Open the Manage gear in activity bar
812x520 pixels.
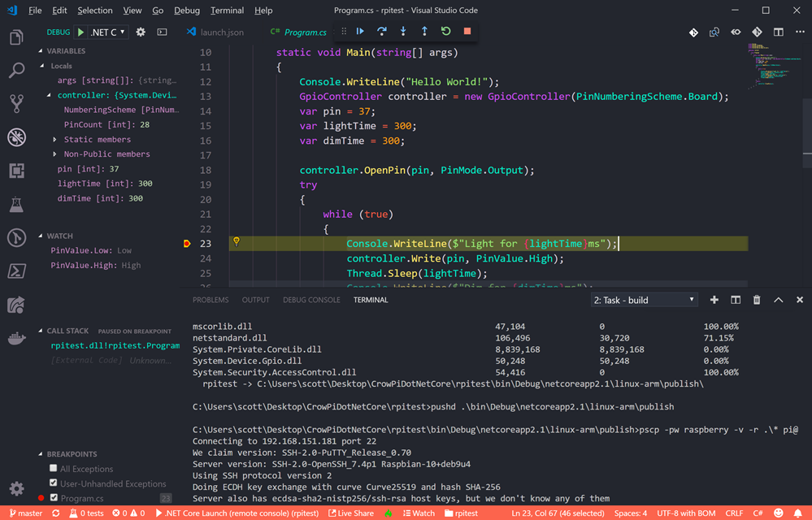pos(16,488)
